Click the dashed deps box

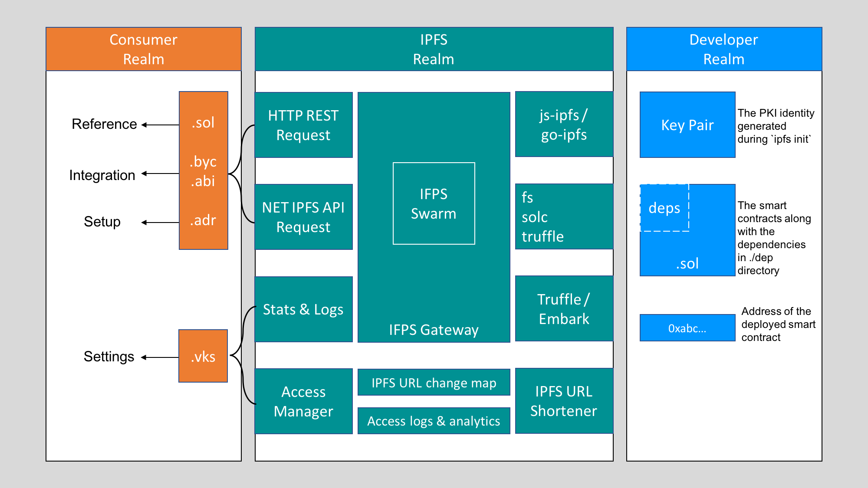(664, 208)
